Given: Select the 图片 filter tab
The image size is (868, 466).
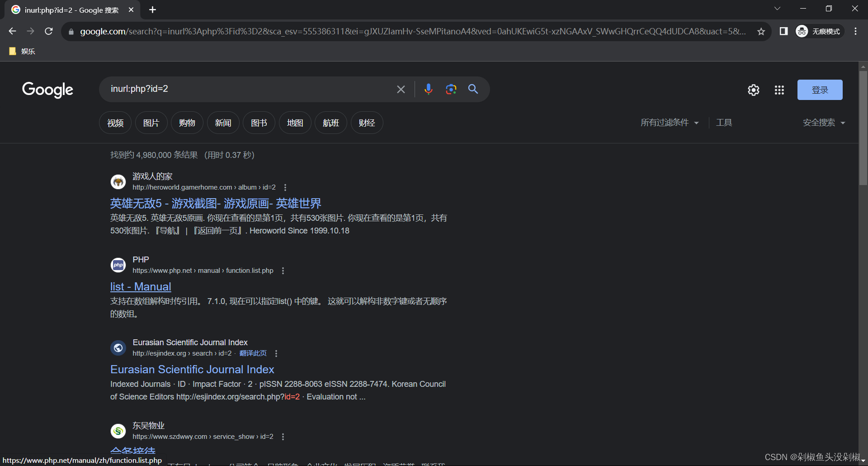Looking at the screenshot, I should [151, 123].
